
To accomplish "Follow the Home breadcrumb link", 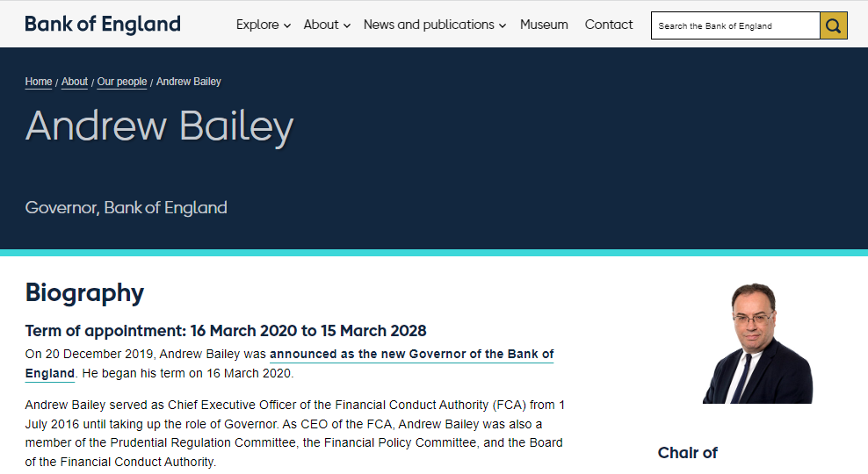I will [39, 82].
